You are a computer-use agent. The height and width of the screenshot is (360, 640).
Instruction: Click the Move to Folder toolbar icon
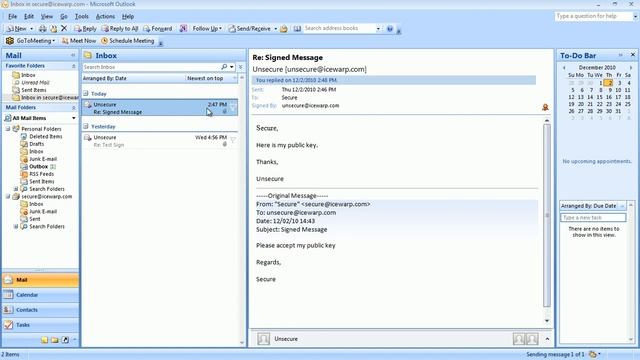[53, 29]
